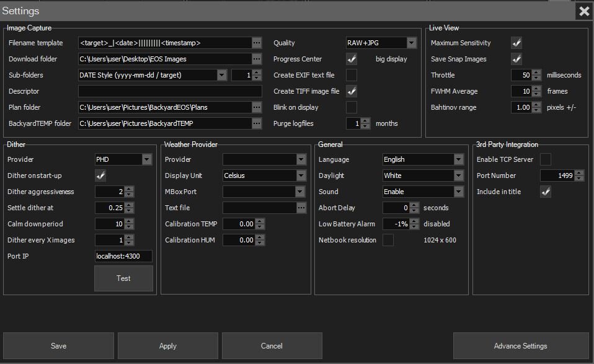The width and height of the screenshot is (594, 364).
Task: Click the Save button
Action: click(x=58, y=346)
